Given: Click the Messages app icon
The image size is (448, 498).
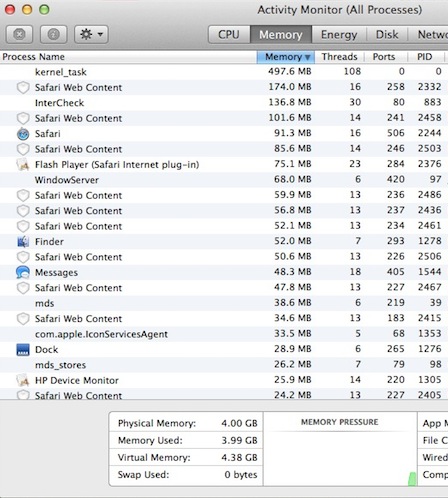Looking at the screenshot, I should pyautogui.click(x=23, y=272).
